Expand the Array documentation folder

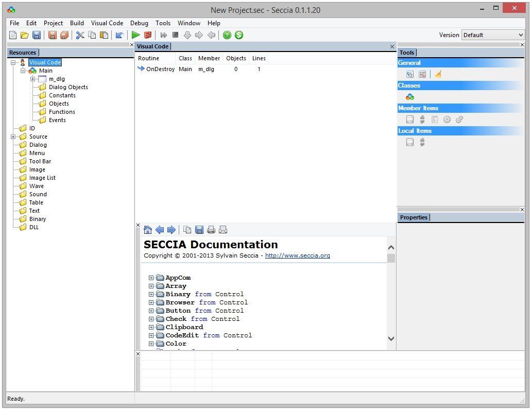pos(151,286)
